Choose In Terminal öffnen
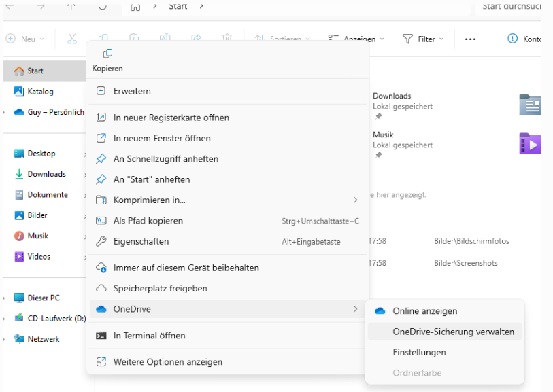The width and height of the screenshot is (553, 392). point(227,336)
